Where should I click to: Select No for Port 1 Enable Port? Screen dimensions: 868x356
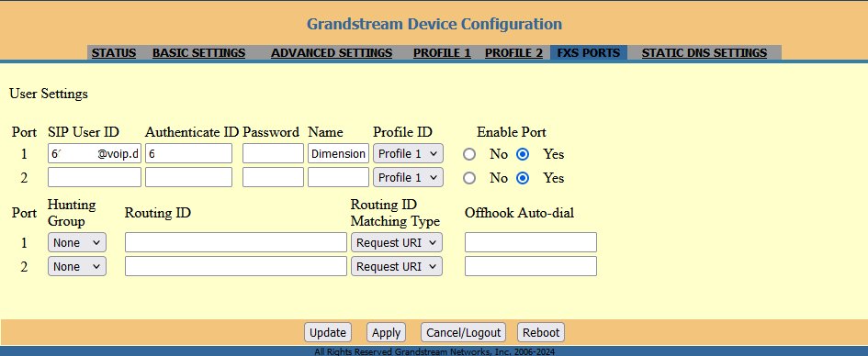point(469,154)
